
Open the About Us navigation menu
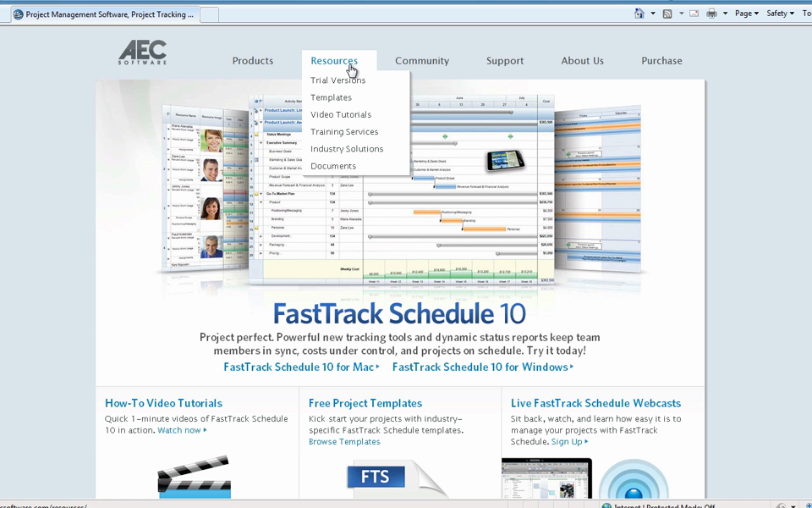(582, 61)
